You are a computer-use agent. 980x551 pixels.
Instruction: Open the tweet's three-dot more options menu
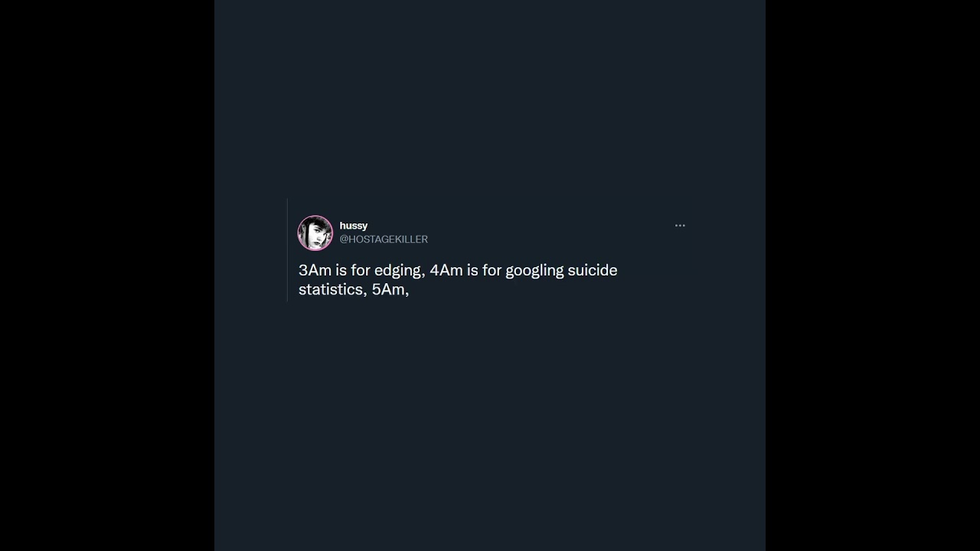pyautogui.click(x=680, y=226)
